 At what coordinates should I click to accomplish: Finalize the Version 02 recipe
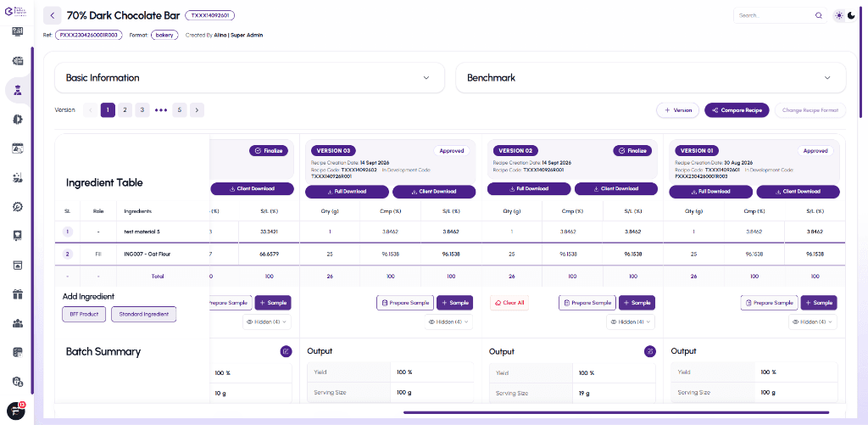click(632, 150)
